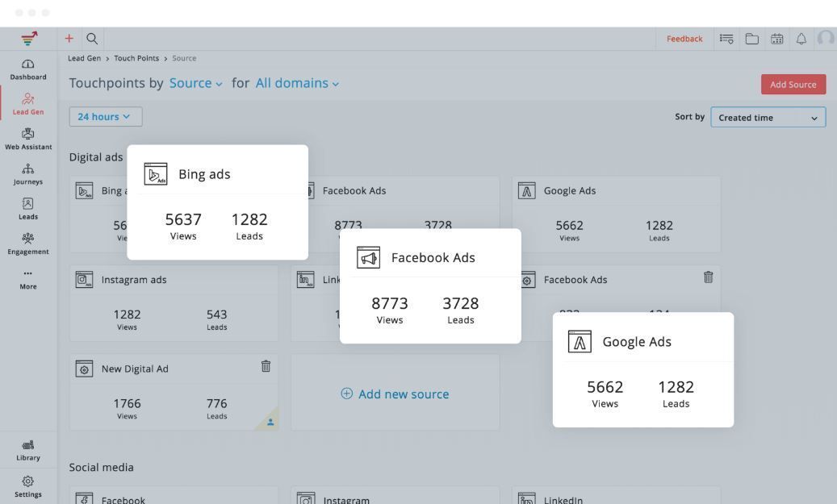The height and width of the screenshot is (504, 837).
Task: Open the 24 hours time filter
Action: tap(104, 116)
